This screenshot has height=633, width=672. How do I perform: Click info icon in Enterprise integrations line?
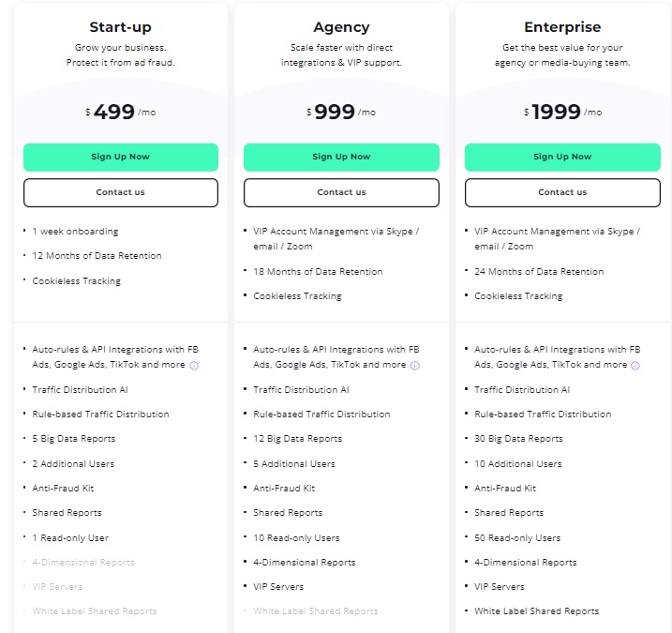[x=635, y=366]
